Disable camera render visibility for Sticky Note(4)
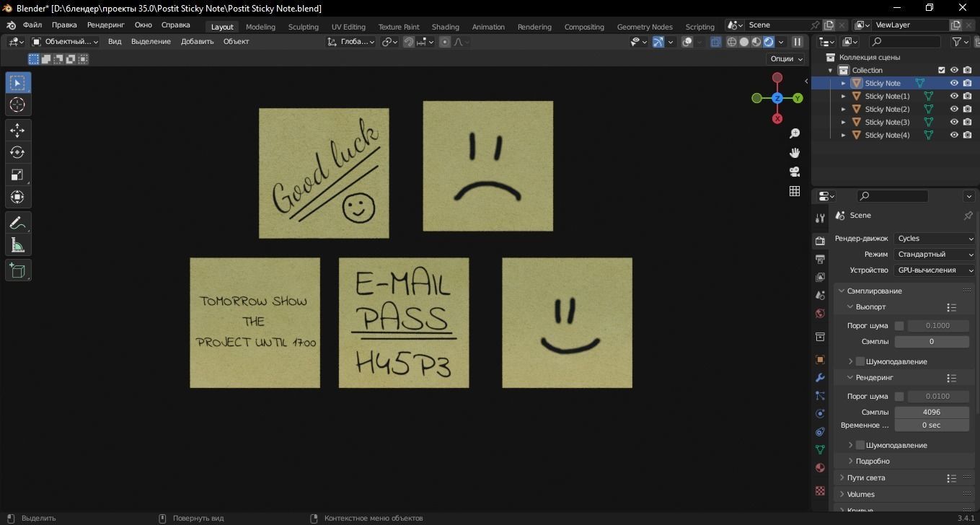980x525 pixels. tap(967, 135)
